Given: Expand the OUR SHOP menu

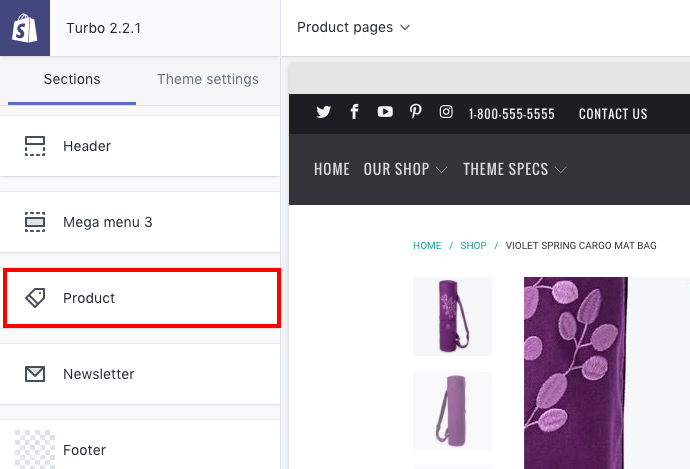Looking at the screenshot, I should coord(405,170).
